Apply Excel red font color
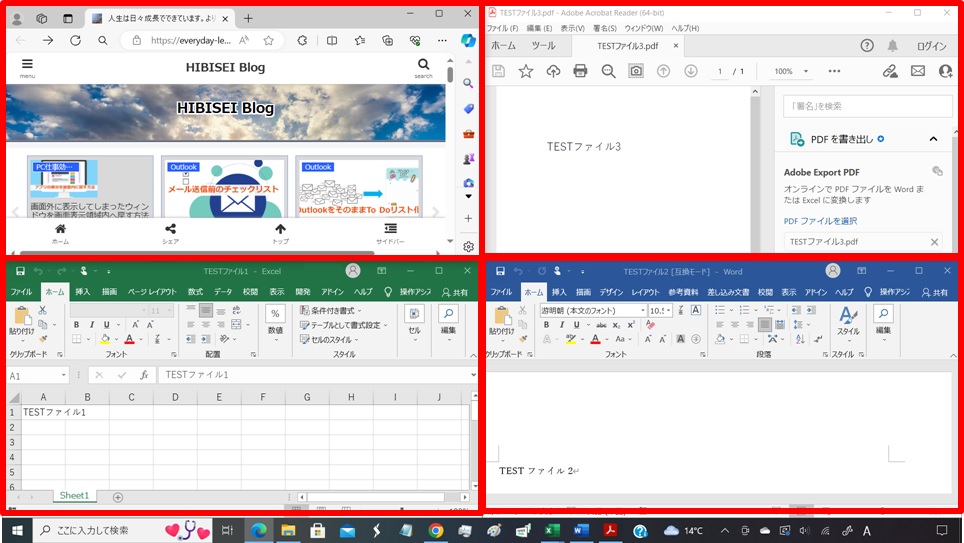The image size is (964, 543). (129, 339)
